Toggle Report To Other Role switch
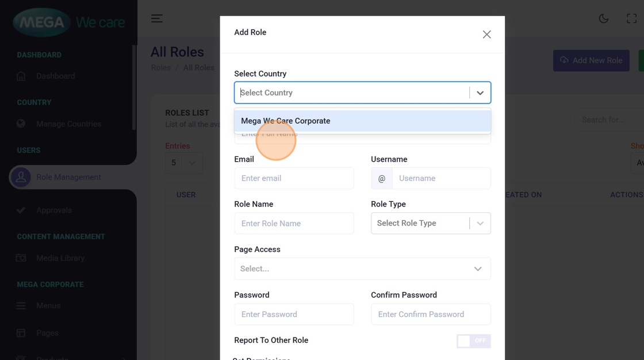 (473, 340)
